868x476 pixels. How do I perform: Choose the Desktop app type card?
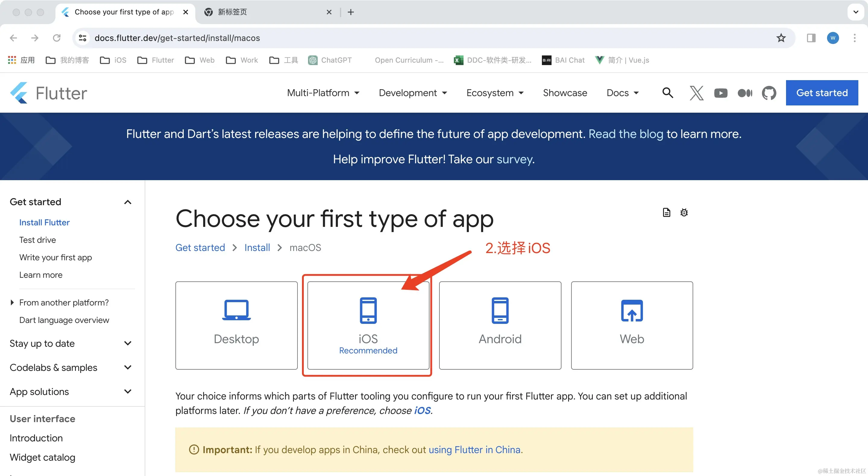tap(236, 325)
